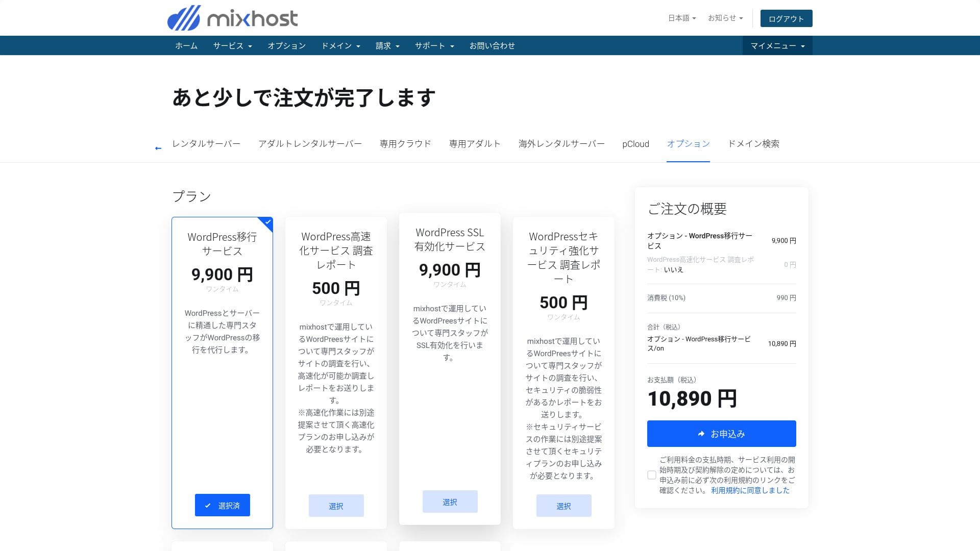980x551 pixels.
Task: Open the マイメニュー dropdown
Action: (777, 46)
